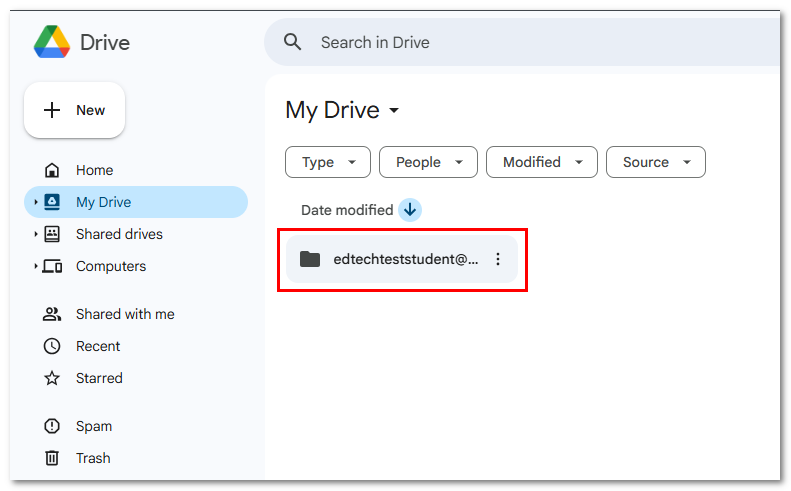Open the People filter dropdown
Viewport: 791px width, 491px height.
428,162
